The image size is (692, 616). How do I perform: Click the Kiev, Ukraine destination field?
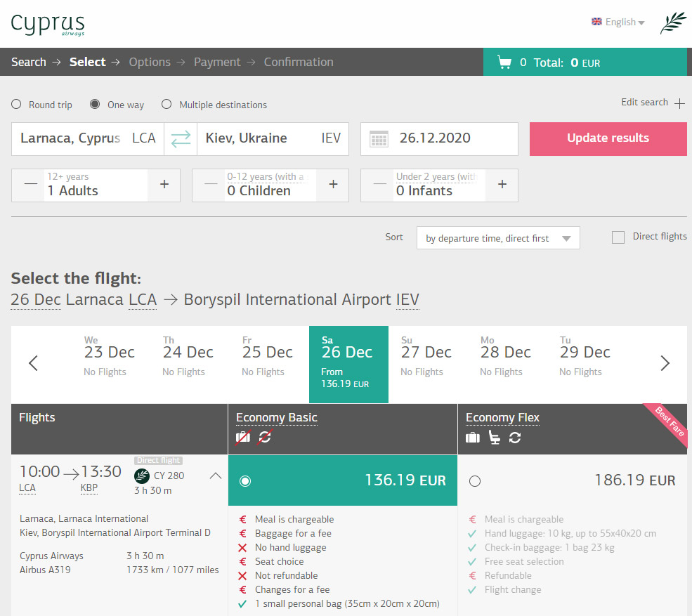(x=273, y=138)
